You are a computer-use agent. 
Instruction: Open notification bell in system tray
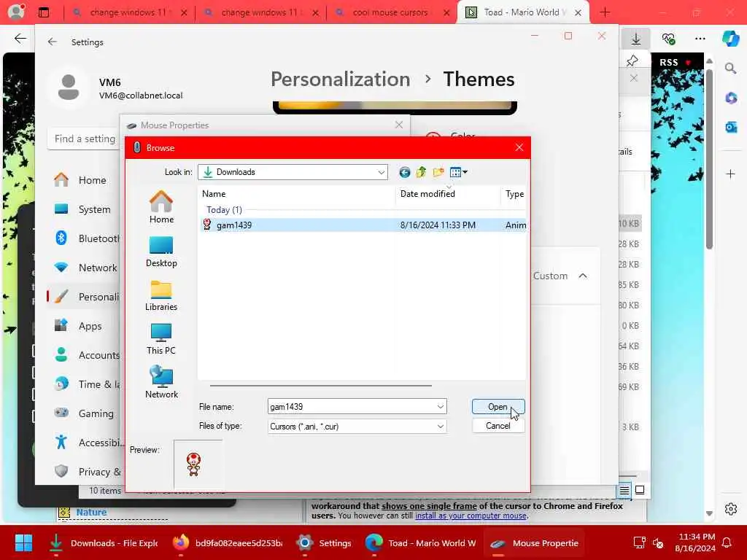[x=727, y=542]
